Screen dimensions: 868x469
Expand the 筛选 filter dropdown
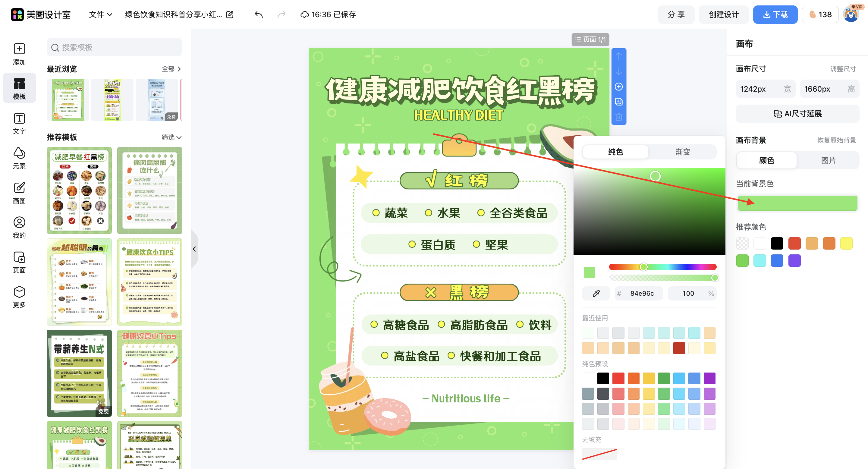pyautogui.click(x=171, y=137)
